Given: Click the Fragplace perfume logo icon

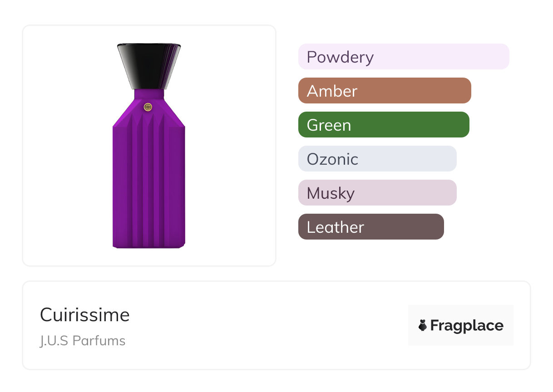Looking at the screenshot, I should click(423, 325).
